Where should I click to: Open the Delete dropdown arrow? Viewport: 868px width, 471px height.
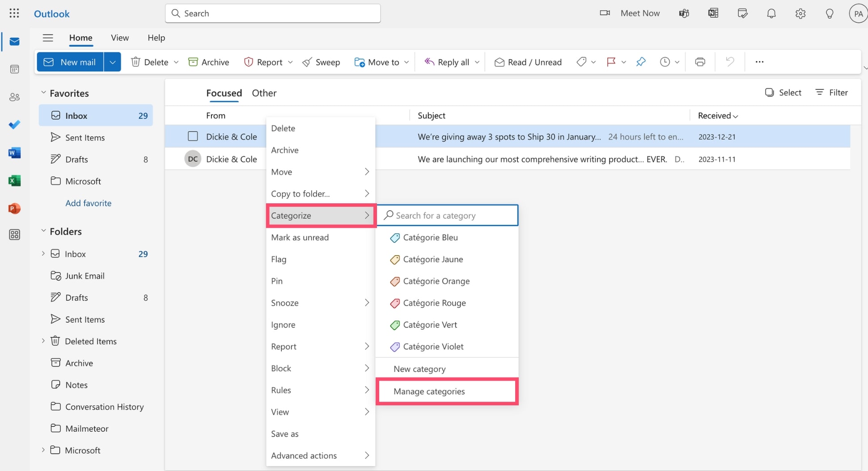(x=176, y=62)
